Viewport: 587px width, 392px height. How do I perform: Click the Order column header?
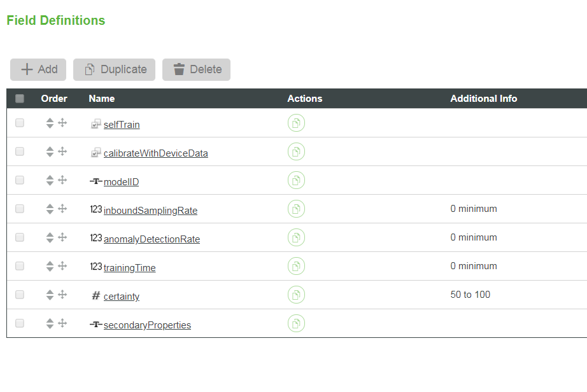click(x=54, y=99)
